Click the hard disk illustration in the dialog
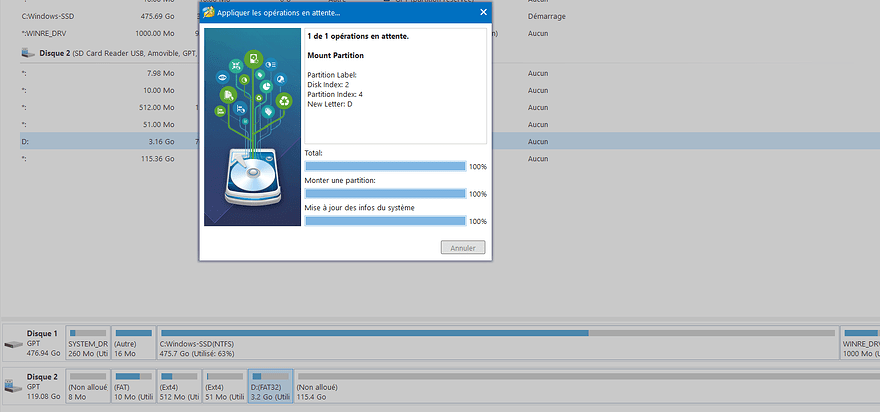The height and width of the screenshot is (412, 880). point(252,180)
